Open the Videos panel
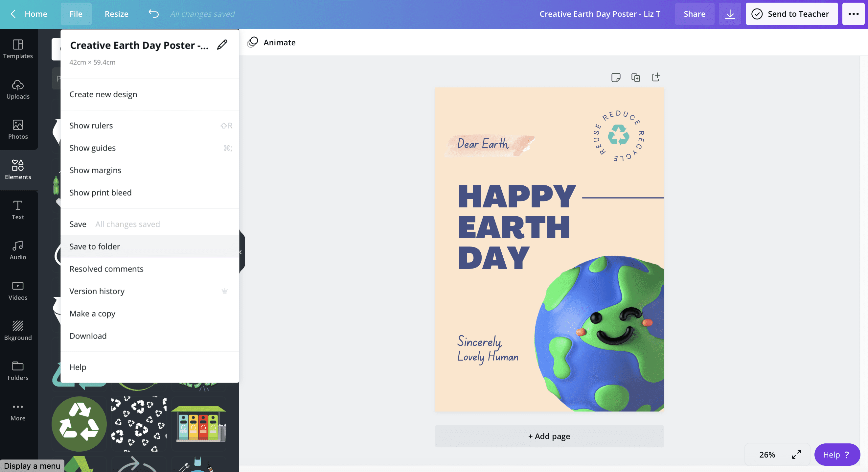868x472 pixels. click(17, 290)
